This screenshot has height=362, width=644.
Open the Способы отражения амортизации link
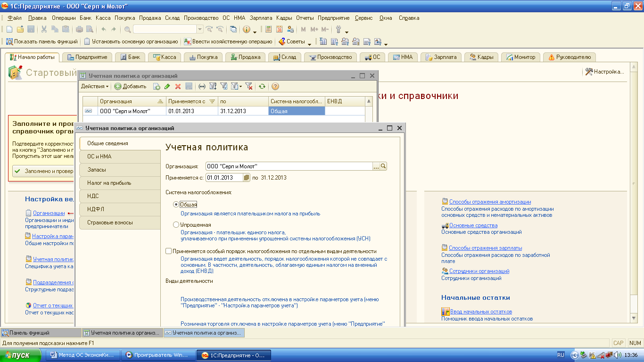tap(490, 202)
